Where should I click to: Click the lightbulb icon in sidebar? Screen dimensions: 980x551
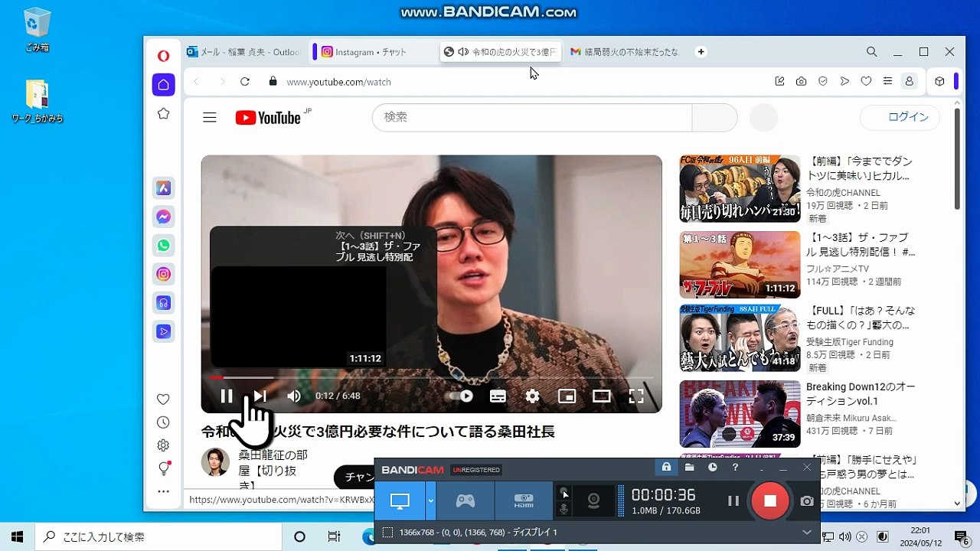click(164, 468)
